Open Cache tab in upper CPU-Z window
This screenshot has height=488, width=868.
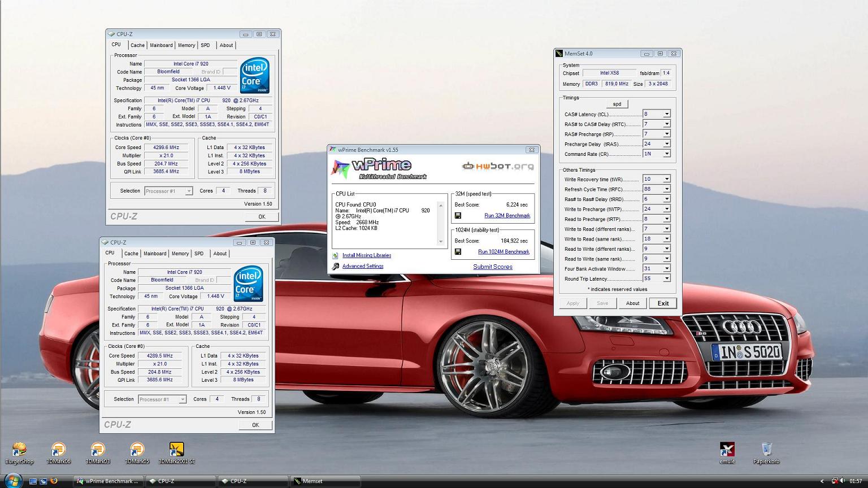(x=137, y=45)
